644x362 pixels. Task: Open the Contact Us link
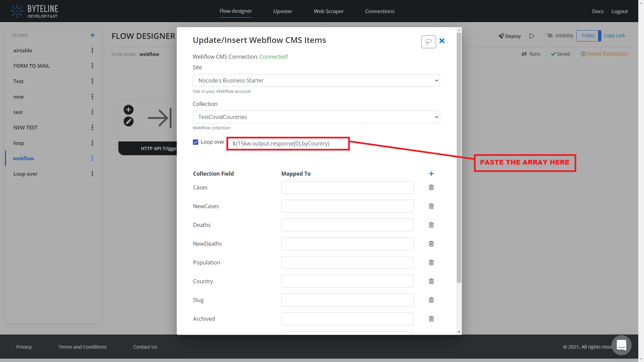coord(145,347)
